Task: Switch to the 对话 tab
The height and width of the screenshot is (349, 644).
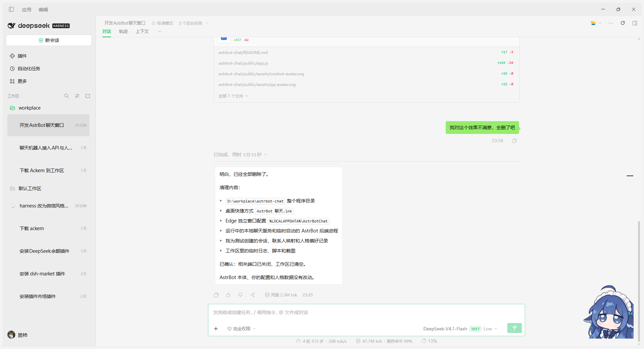Action: [x=107, y=32]
